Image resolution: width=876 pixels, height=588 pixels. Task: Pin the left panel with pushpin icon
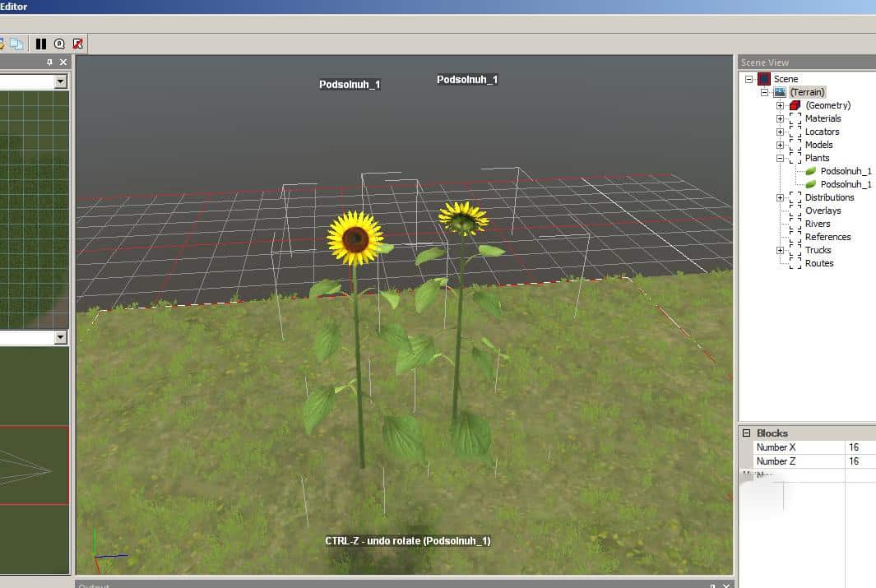tap(49, 63)
